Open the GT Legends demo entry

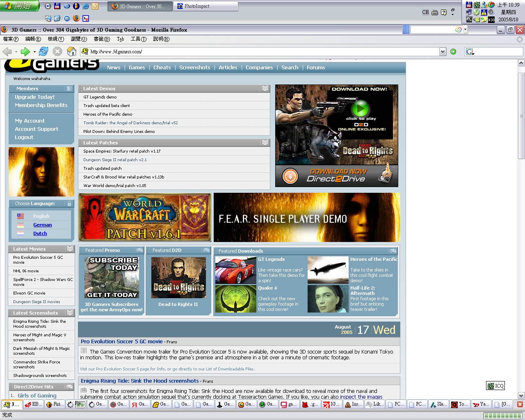(100, 97)
